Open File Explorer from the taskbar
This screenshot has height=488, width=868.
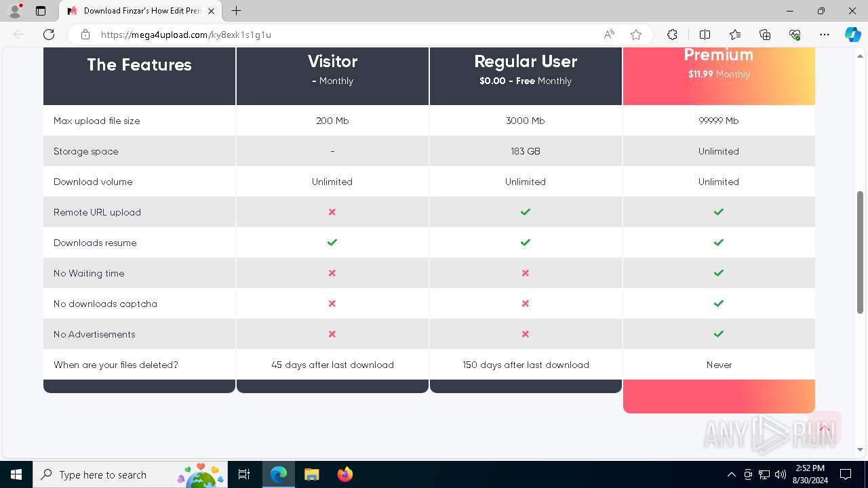(x=311, y=474)
